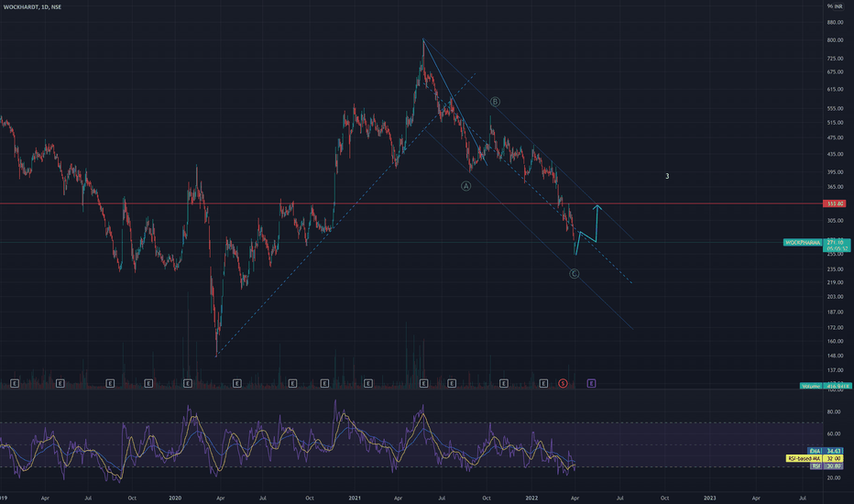Click the 725.00 price scale value
The image size is (854, 504).
coord(835,59)
